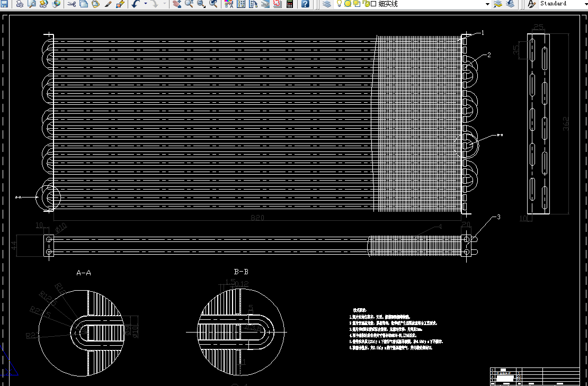Toggle viewport freeze icon for layer
The image size is (588, 386).
357,4
